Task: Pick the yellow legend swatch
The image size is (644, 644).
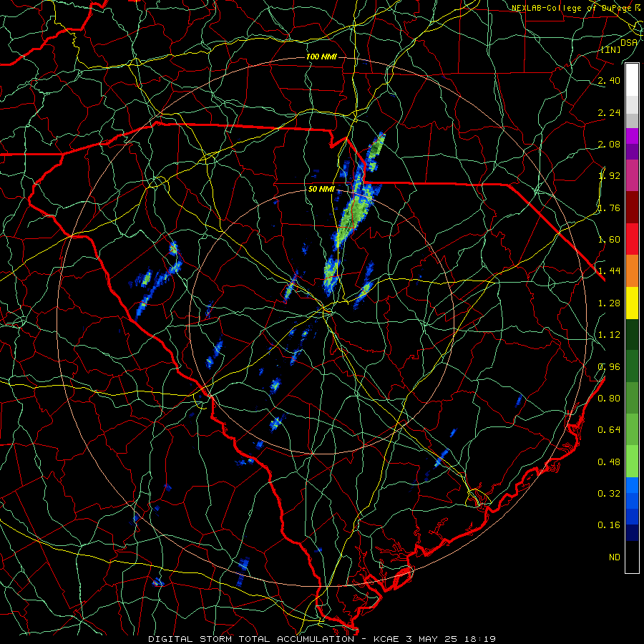Action: pyautogui.click(x=632, y=303)
